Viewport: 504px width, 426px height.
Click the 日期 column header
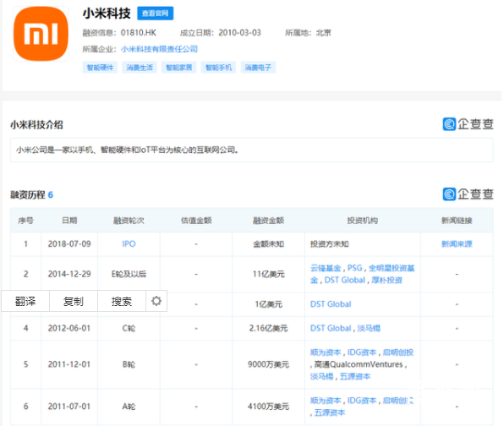point(69,221)
